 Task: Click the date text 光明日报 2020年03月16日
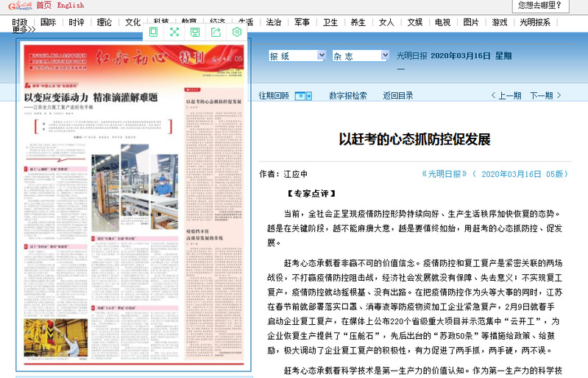(443, 56)
